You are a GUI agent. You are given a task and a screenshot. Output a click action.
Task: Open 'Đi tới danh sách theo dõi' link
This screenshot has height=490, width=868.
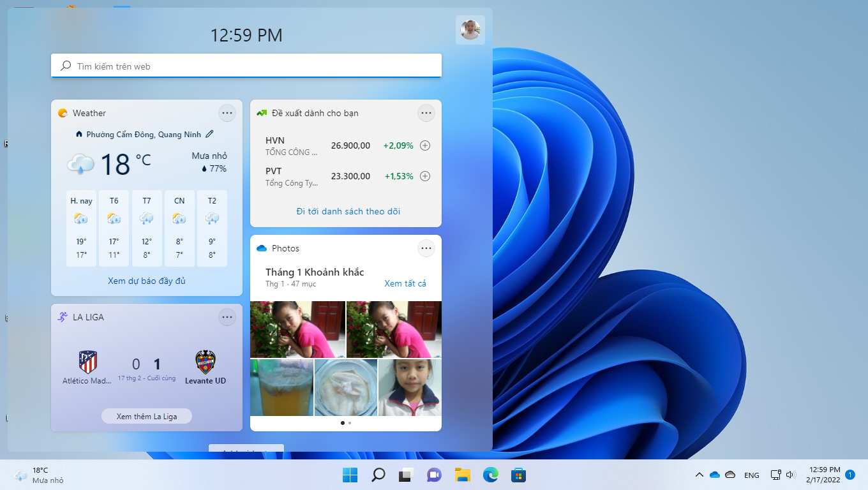(348, 211)
